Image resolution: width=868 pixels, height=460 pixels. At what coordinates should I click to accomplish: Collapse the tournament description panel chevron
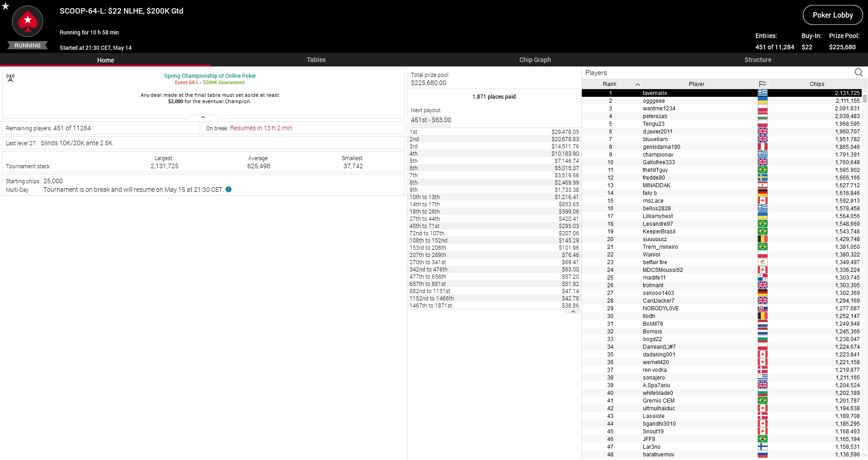pyautogui.click(x=203, y=117)
